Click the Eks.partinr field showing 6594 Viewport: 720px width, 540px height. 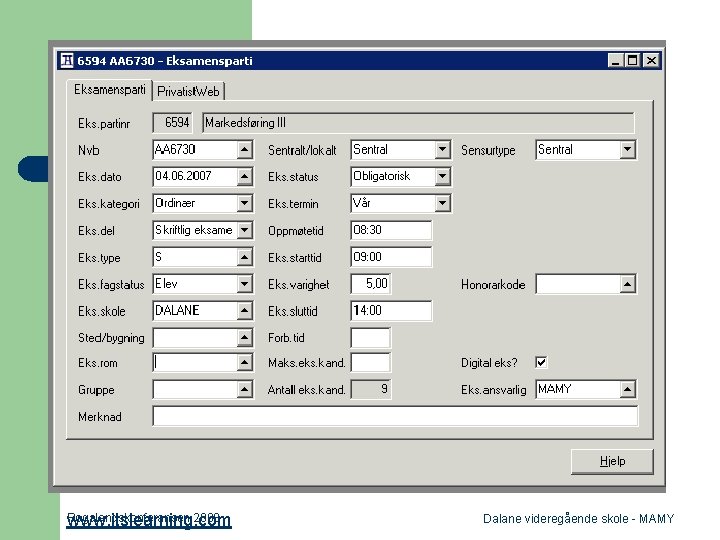pyautogui.click(x=172, y=123)
